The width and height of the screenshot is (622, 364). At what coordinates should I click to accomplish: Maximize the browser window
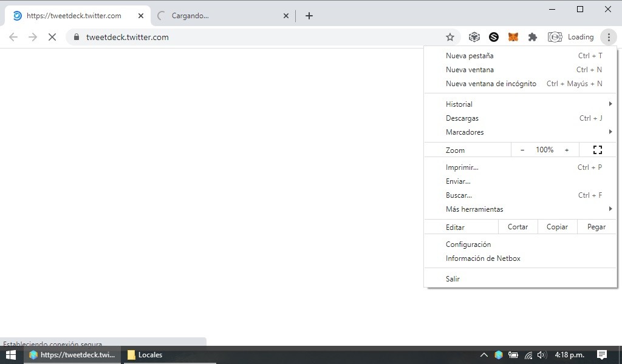point(580,10)
